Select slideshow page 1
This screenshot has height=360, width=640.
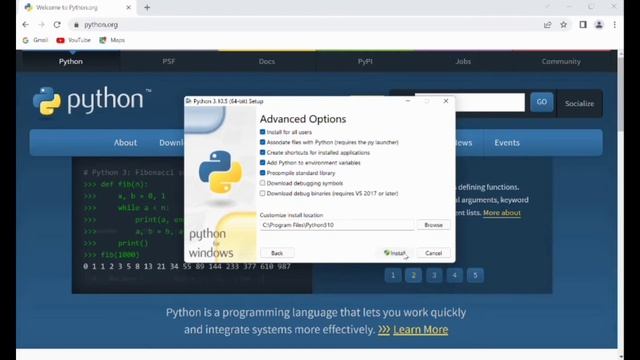(393, 276)
